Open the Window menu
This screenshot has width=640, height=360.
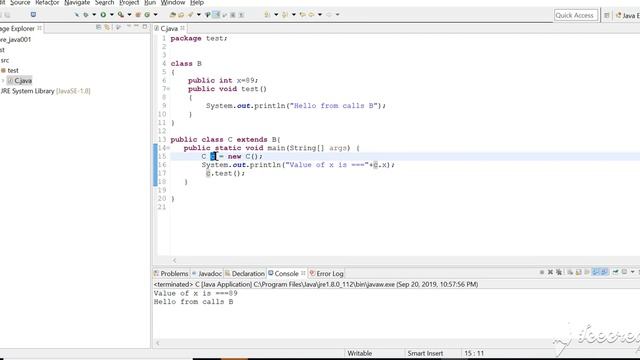173,2
